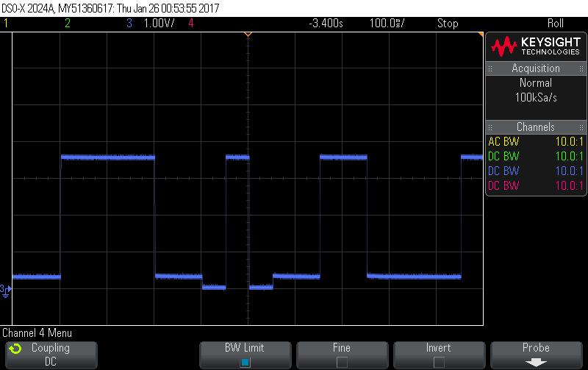Click the 100.0ms/ timebase value
The height and width of the screenshot is (370, 588).
[x=387, y=24]
